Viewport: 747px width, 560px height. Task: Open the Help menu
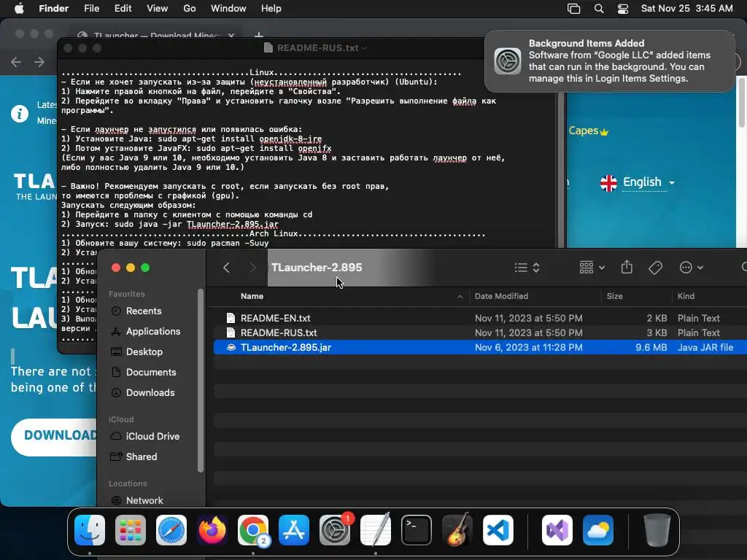[x=271, y=9]
